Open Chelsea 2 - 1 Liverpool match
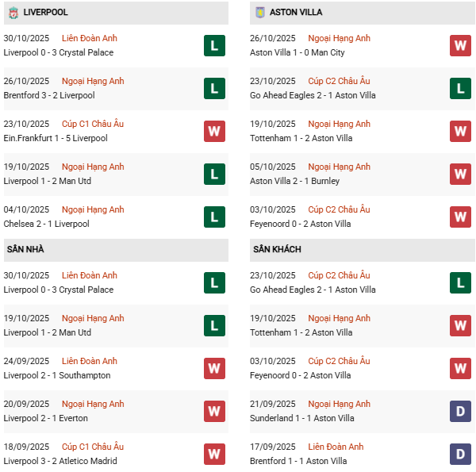The height and width of the screenshot is (472, 476). [x=46, y=224]
